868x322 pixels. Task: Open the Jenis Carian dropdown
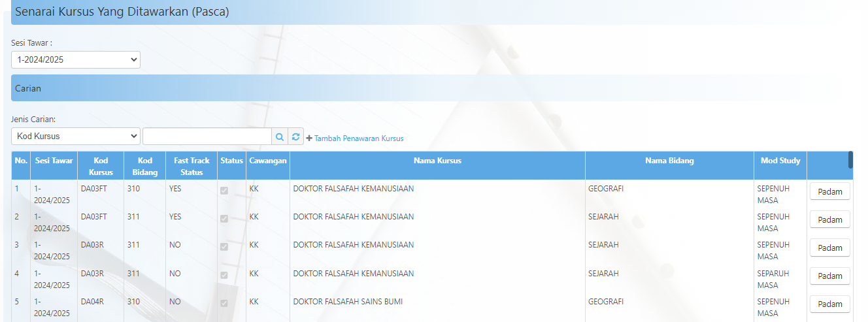(x=76, y=137)
